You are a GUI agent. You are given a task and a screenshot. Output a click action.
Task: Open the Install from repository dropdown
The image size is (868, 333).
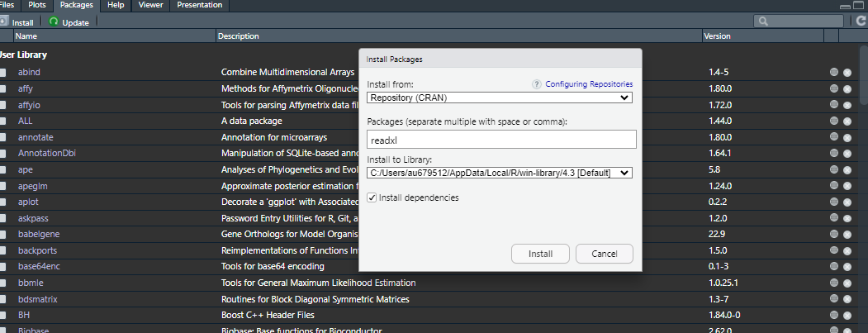tap(500, 98)
